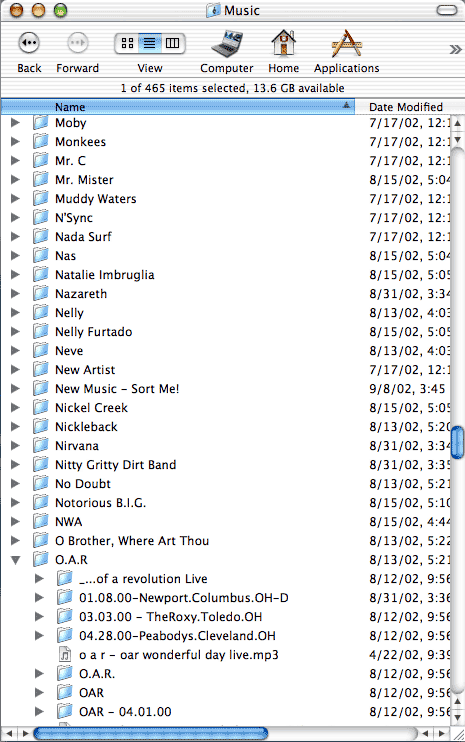
Task: Select the Muddy Waters folder icon
Action: click(41, 198)
